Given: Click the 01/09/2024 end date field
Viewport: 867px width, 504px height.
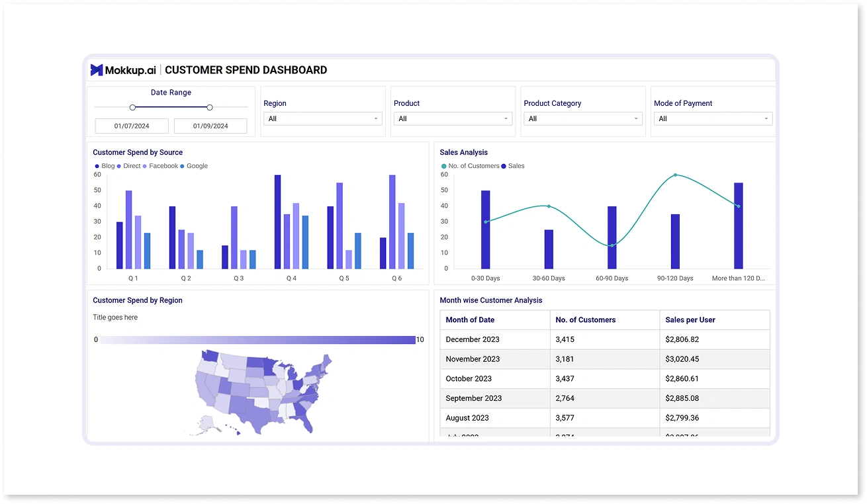Looking at the screenshot, I should 210,126.
